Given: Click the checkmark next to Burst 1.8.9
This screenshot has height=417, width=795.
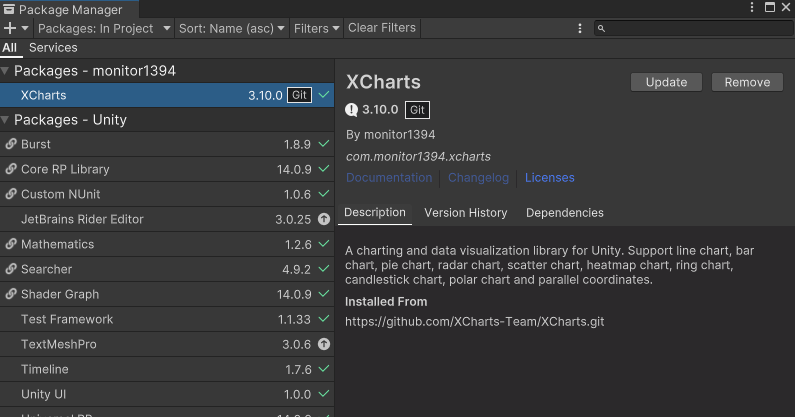Looking at the screenshot, I should coord(324,144).
